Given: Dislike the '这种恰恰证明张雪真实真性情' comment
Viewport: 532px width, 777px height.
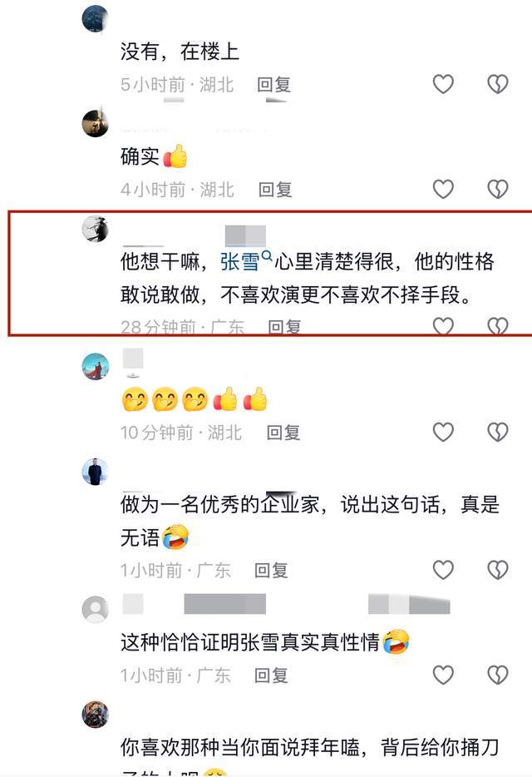Looking at the screenshot, I should pyautogui.click(x=497, y=675).
